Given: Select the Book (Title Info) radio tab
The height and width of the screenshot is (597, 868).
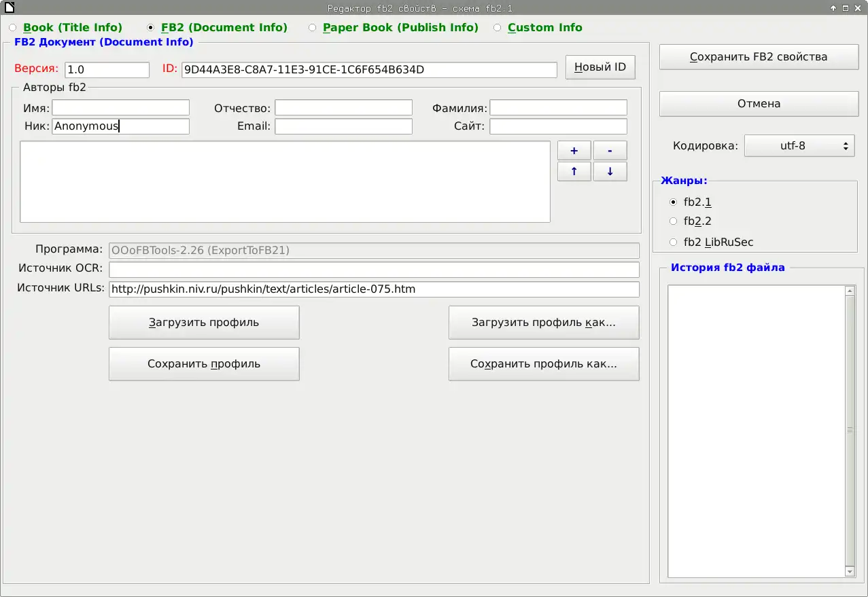Looking at the screenshot, I should (x=65, y=28).
